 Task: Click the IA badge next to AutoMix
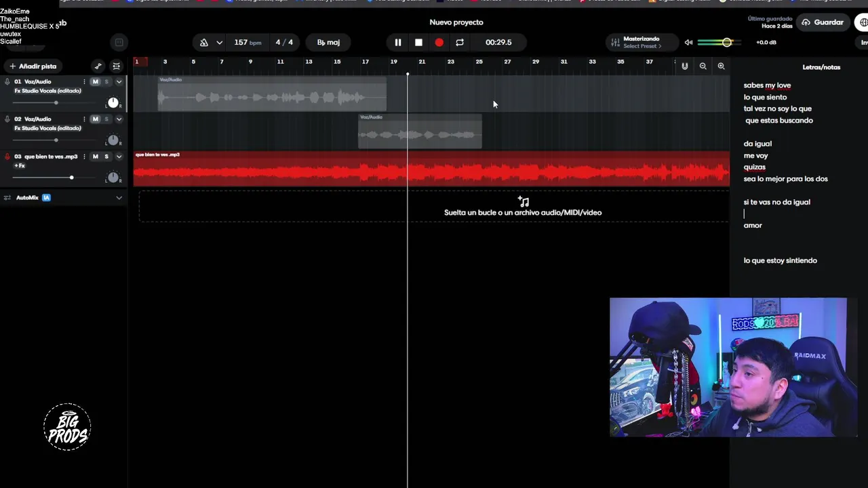(x=46, y=198)
